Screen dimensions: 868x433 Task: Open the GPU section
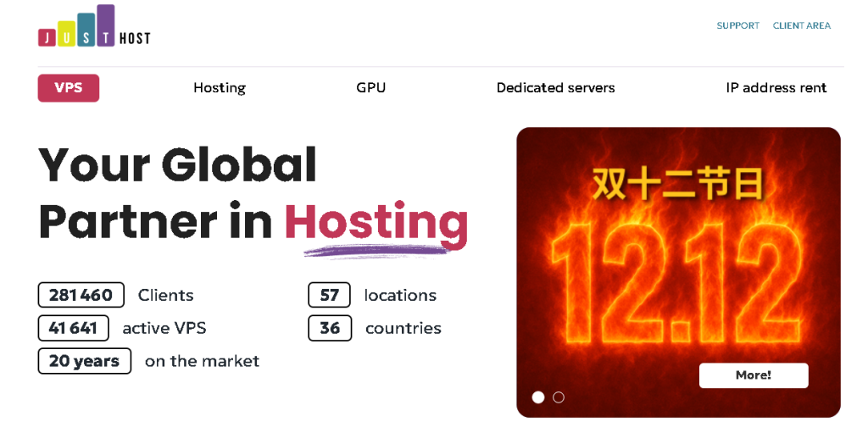tap(370, 88)
